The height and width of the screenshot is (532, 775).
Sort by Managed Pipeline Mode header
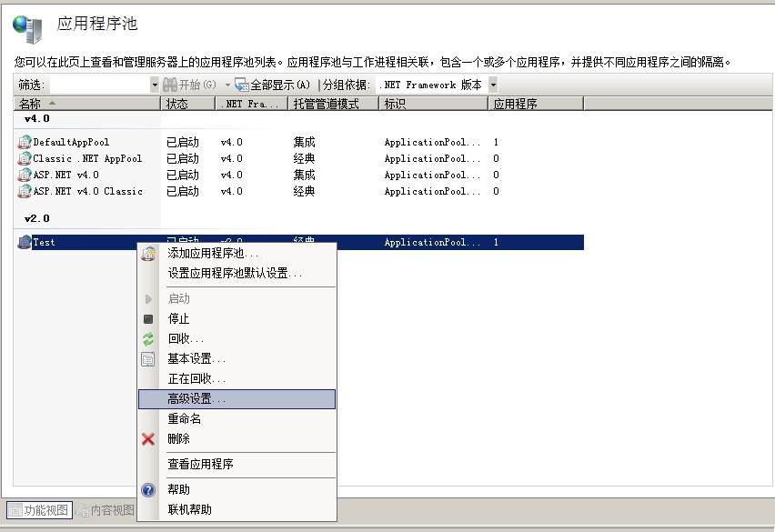334,104
